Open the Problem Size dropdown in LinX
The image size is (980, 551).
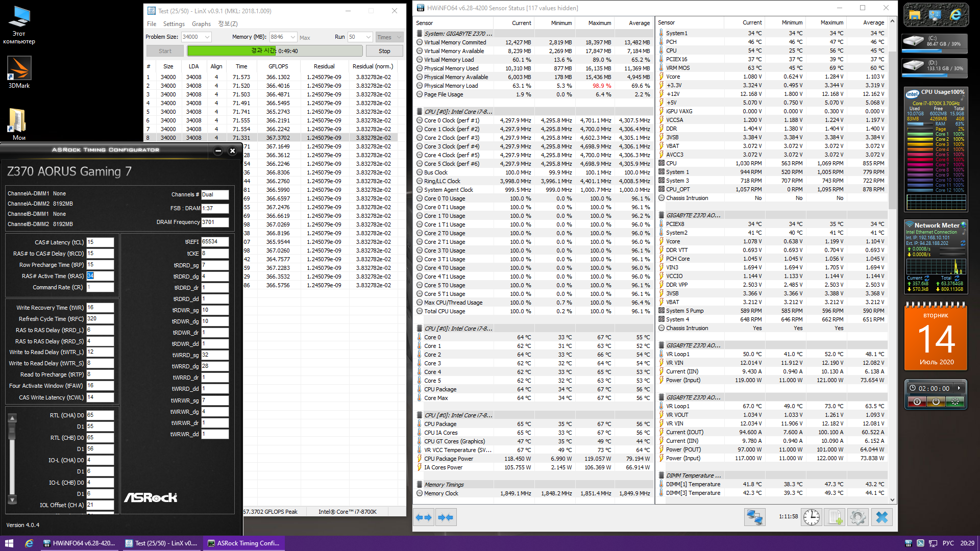tap(207, 37)
